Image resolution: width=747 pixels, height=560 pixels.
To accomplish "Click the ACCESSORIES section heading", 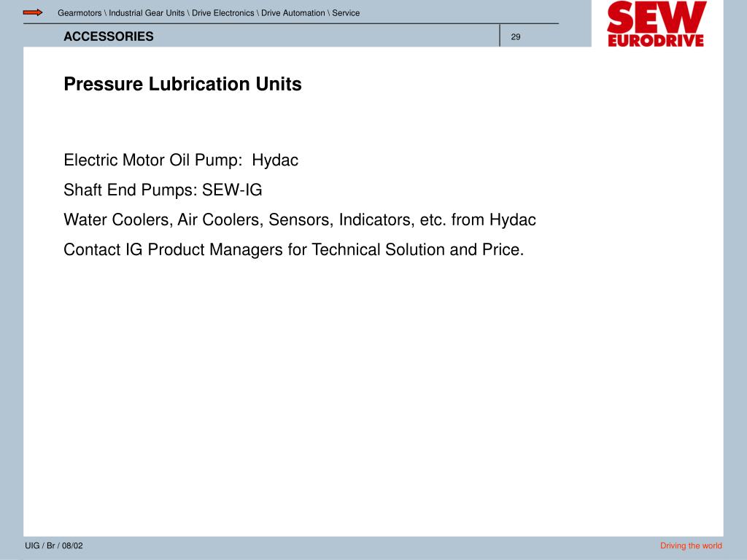I will pos(109,36).
